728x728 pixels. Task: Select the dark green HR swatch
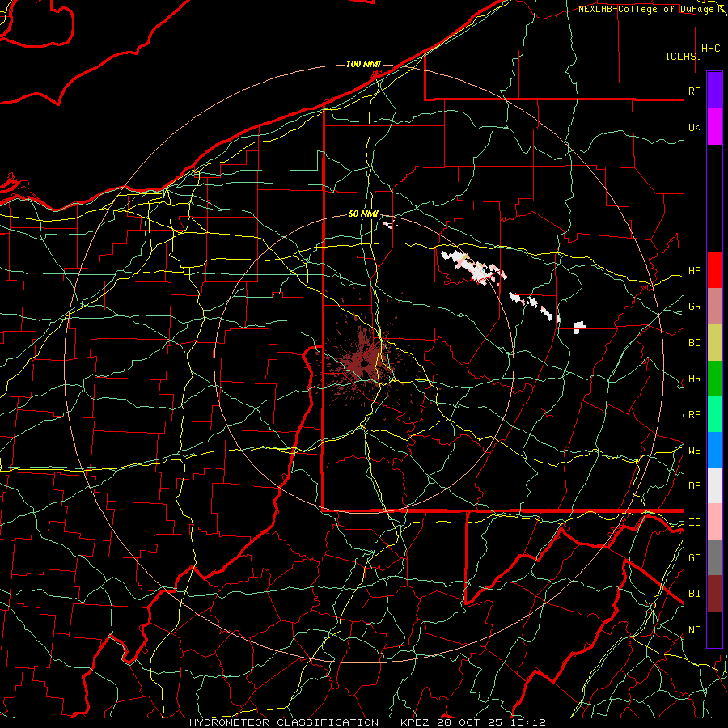pos(714,379)
